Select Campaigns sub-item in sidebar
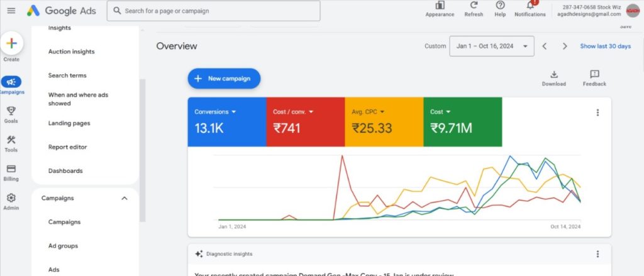Viewport: 644px width, 276px height. 65,222
